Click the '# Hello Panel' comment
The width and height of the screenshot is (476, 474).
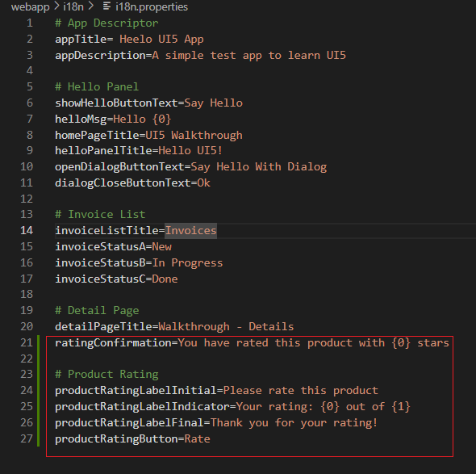point(97,87)
